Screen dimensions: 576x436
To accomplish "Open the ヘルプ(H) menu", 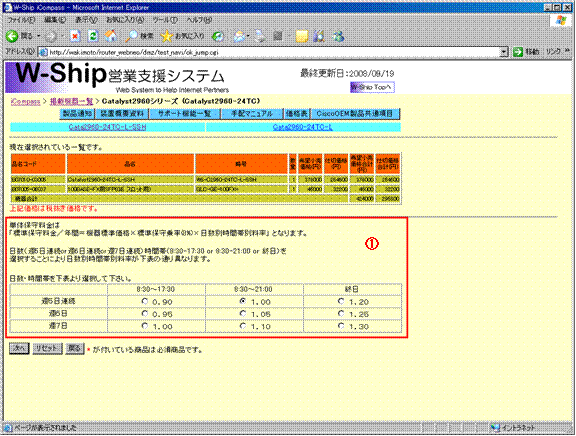I will point(199,20).
